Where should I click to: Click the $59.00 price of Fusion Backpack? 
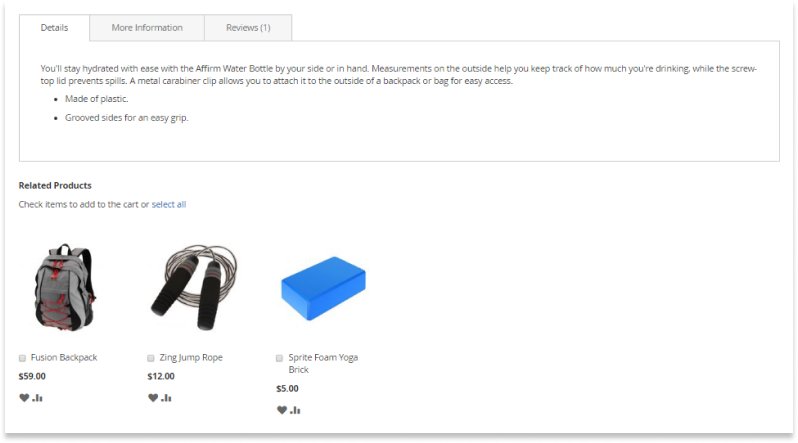[x=32, y=376]
